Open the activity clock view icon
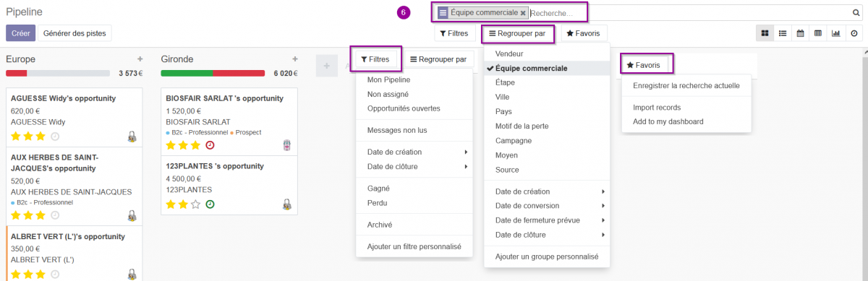This screenshot has width=868, height=281. coord(854,33)
